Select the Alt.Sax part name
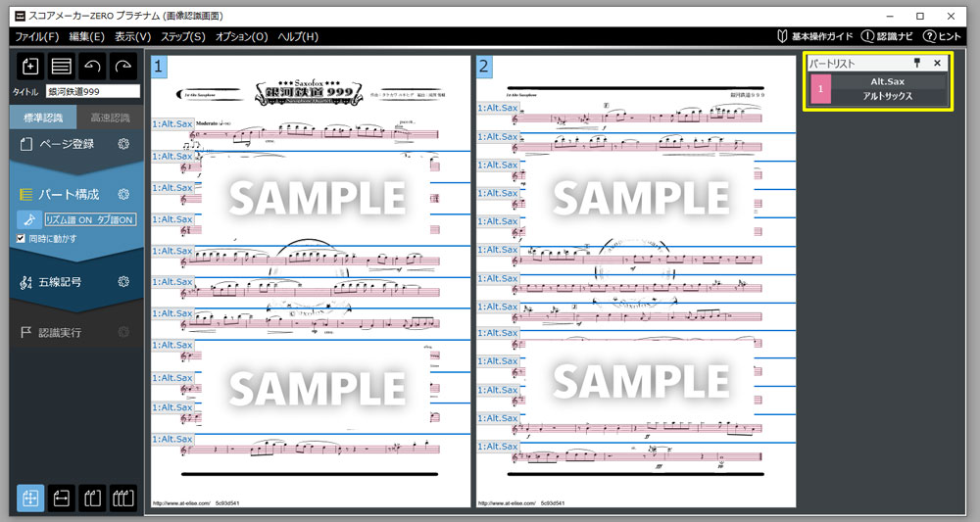Viewport: 980px width, 522px height. click(x=888, y=82)
